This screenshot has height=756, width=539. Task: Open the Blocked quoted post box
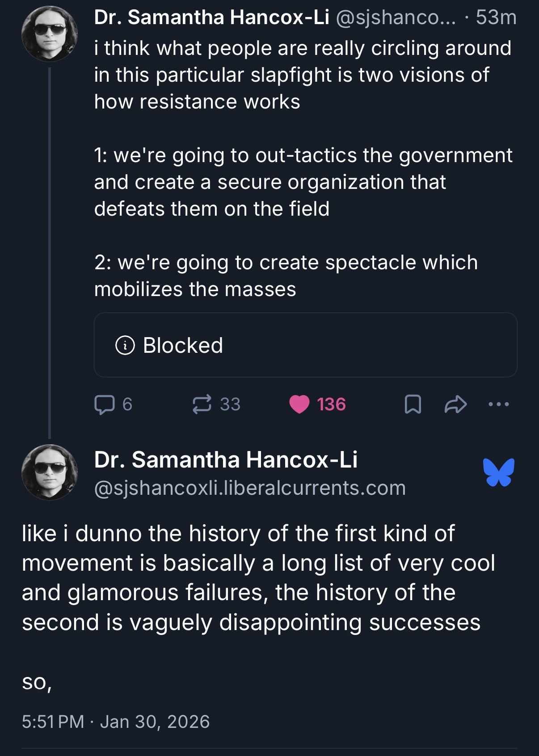pos(305,345)
